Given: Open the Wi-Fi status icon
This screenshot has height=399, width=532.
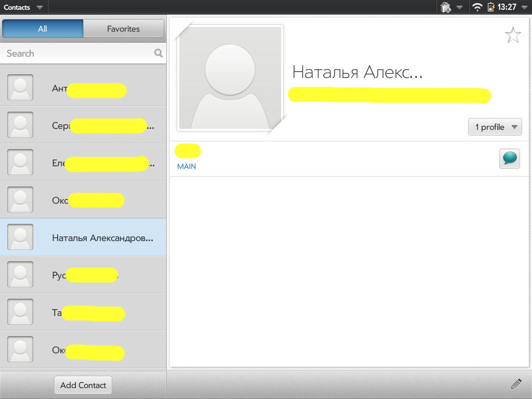Looking at the screenshot, I should pyautogui.click(x=477, y=7).
